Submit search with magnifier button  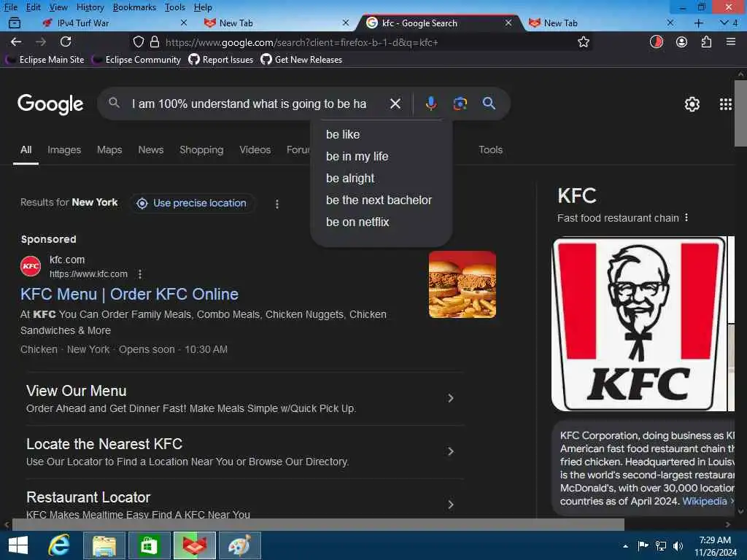point(489,104)
